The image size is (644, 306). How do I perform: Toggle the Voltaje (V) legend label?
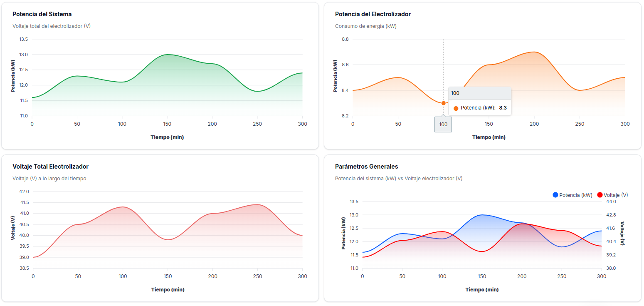616,195
